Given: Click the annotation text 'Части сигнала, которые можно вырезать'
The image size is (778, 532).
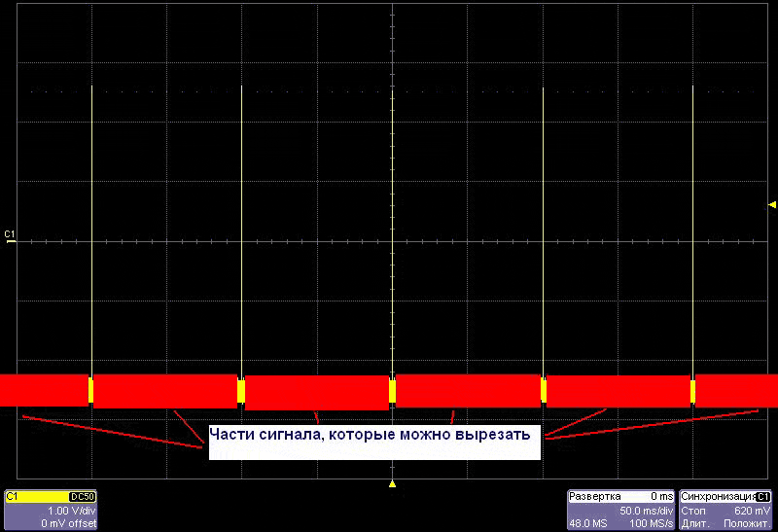Looking at the screenshot, I should [x=371, y=435].
